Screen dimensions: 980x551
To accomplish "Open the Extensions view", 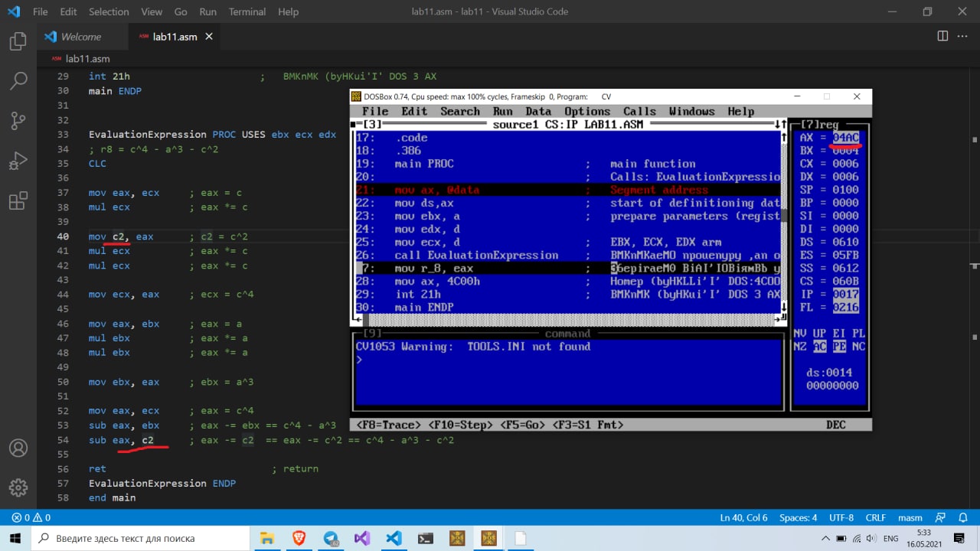I will [18, 201].
